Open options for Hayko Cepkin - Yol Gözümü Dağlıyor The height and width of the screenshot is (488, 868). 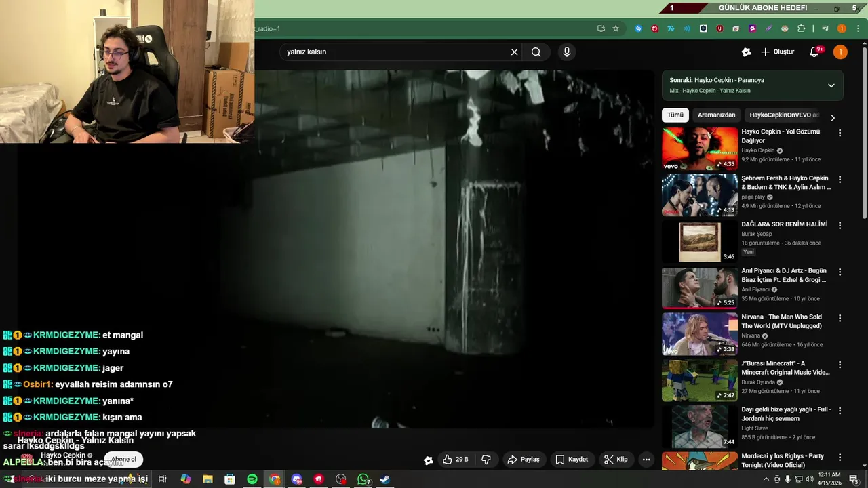point(840,133)
